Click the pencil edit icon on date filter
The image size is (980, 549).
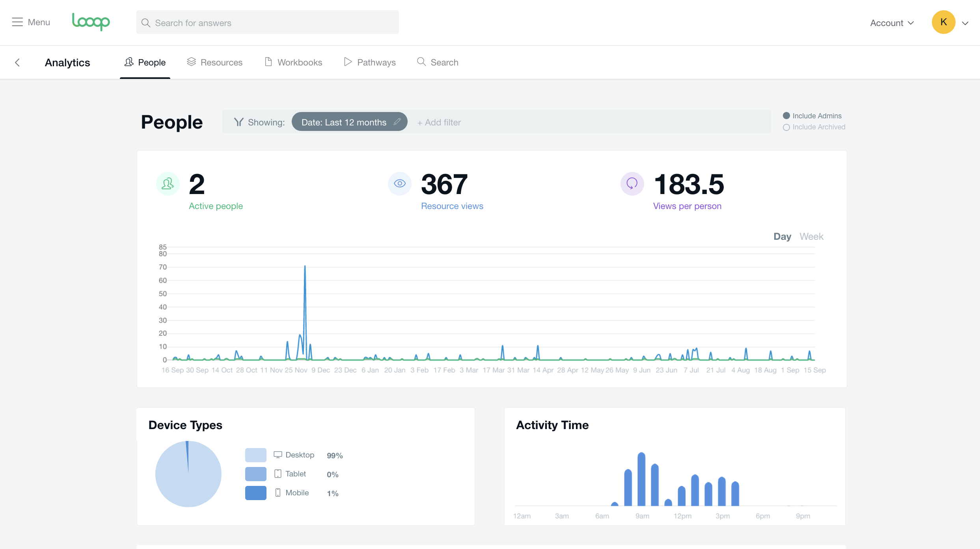tap(397, 122)
